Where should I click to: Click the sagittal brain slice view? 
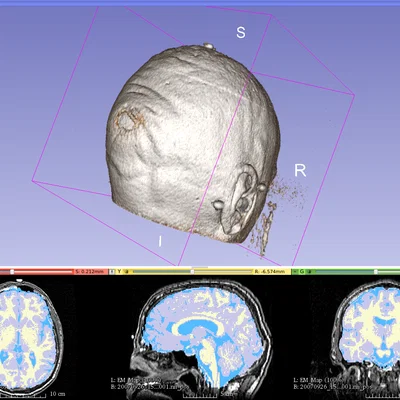click(x=202, y=337)
